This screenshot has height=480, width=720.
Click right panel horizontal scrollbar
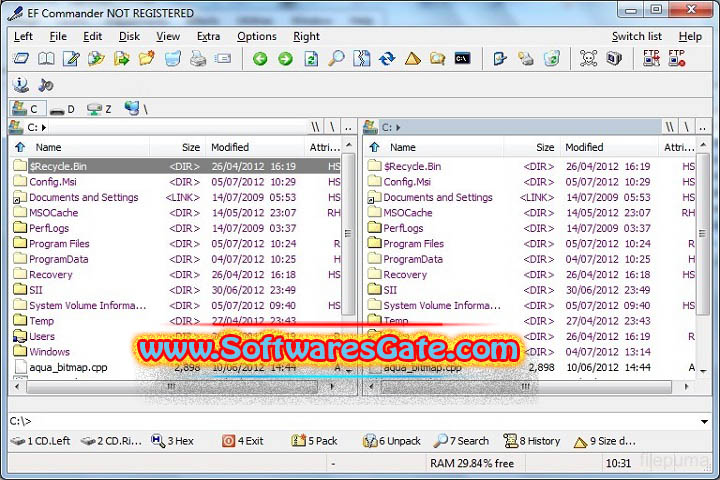(x=528, y=387)
